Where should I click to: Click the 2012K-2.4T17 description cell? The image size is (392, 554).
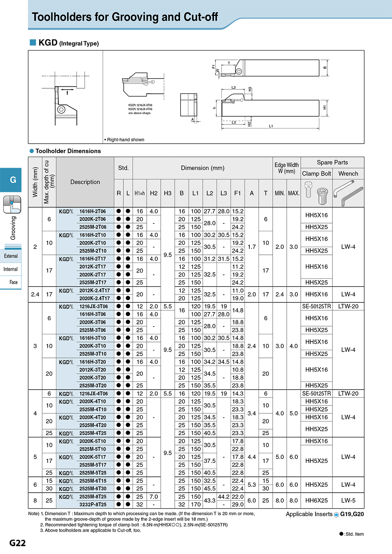click(95, 291)
